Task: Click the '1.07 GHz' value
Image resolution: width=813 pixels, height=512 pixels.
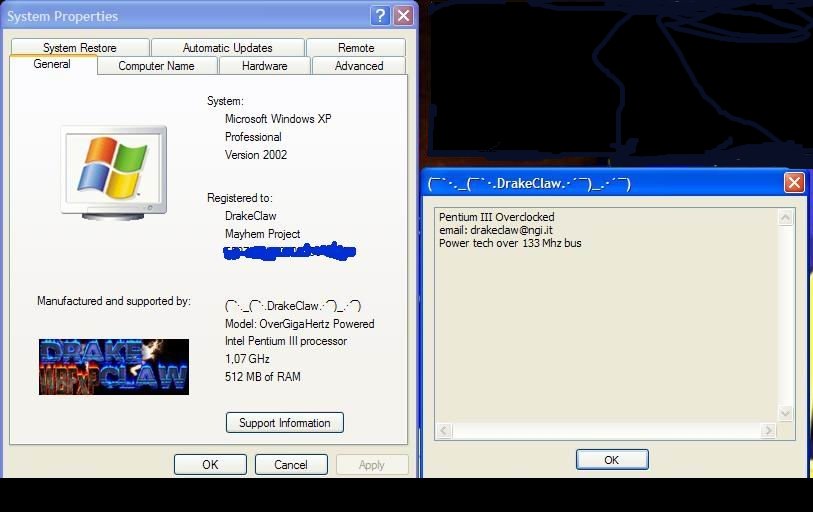Action: pos(247,358)
